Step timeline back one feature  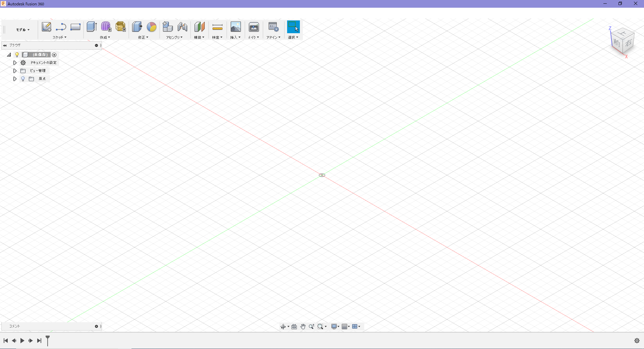coord(14,341)
